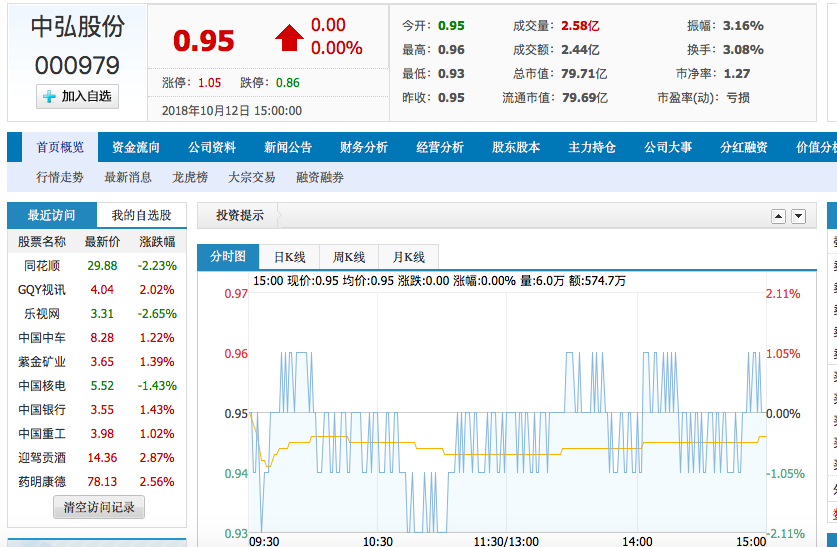This screenshot has width=837, height=547.
Task: Open 龙虎榜 link
Action: (x=190, y=177)
